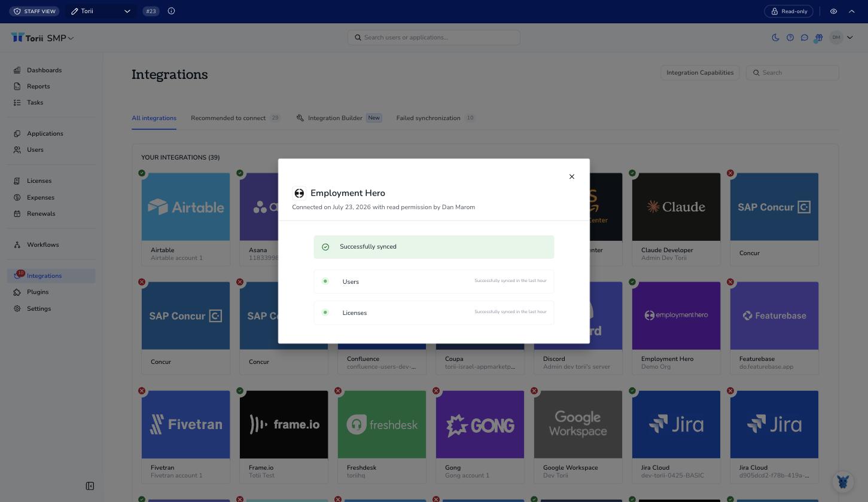Focus the Search users or applications field
This screenshot has height=502, width=868.
[x=434, y=37]
